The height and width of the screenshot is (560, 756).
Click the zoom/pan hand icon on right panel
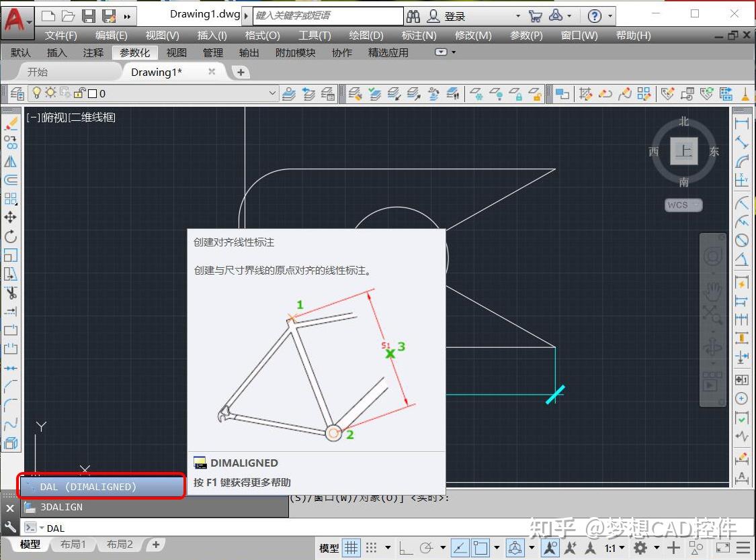[712, 291]
